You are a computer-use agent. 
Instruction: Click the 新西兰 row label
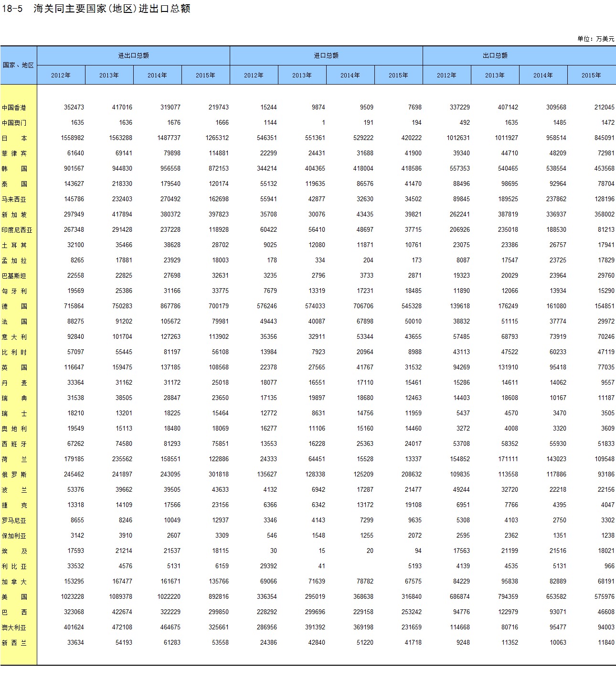(14, 643)
